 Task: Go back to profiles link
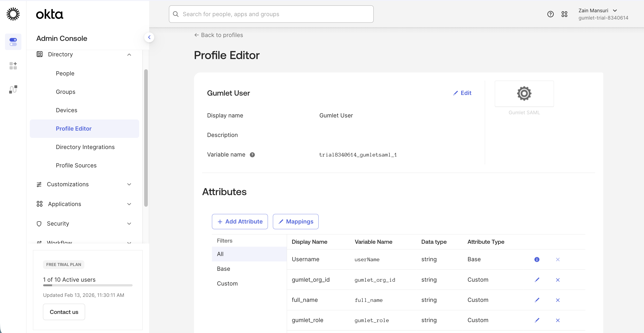pos(219,35)
